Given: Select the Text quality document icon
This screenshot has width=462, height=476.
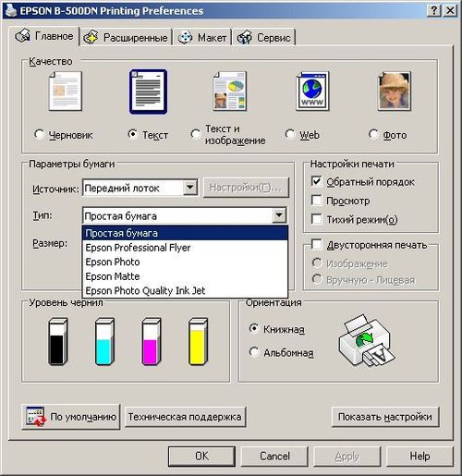Looking at the screenshot, I should [x=149, y=92].
